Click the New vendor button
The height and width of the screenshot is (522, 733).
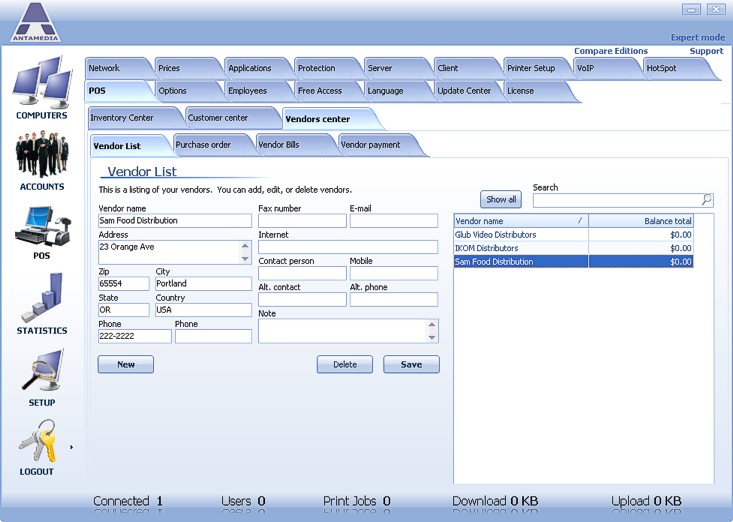pos(126,365)
